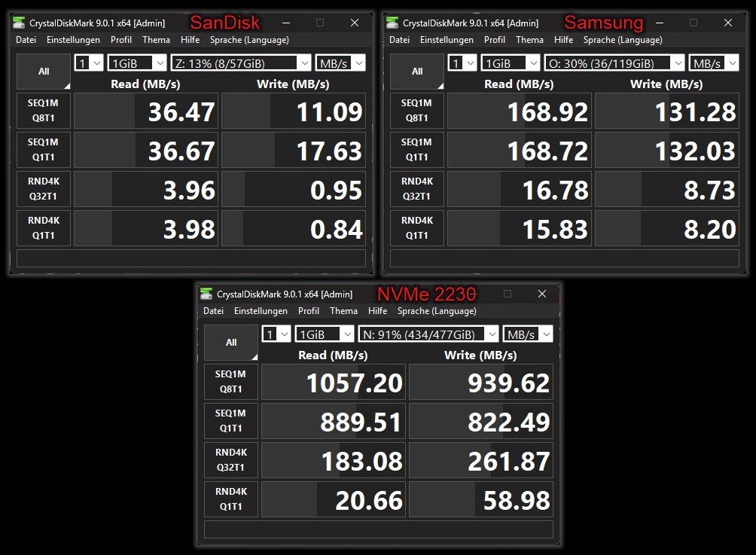756x555 pixels.
Task: Start RND4K Q1T1 test in SanDisk window
Action: click(x=44, y=227)
